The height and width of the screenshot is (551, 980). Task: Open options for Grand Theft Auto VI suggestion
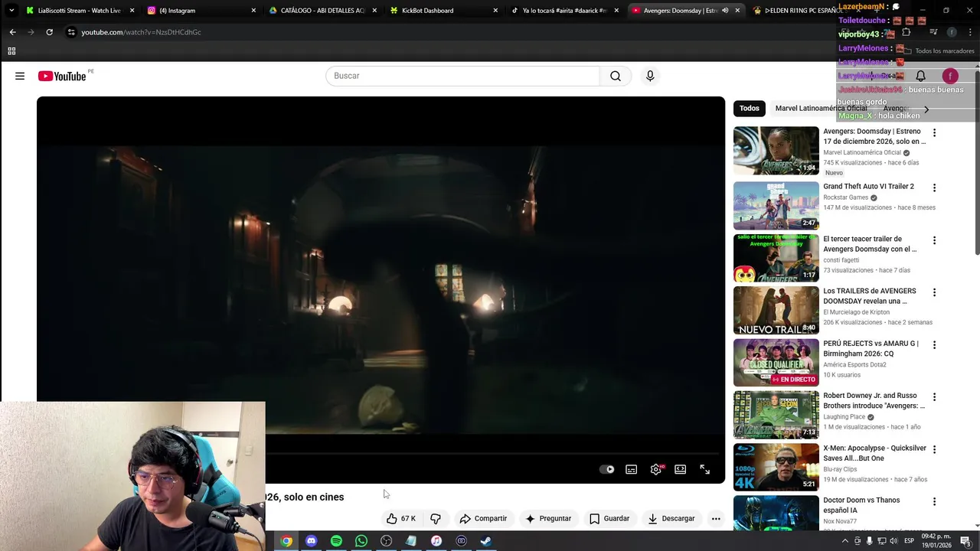pyautogui.click(x=934, y=187)
